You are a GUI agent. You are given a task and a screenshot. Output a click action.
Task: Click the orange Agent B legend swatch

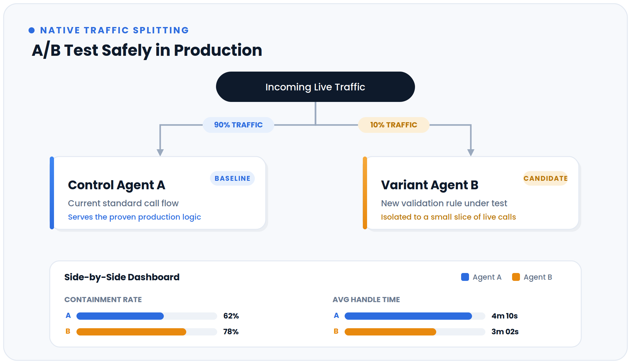516,277
